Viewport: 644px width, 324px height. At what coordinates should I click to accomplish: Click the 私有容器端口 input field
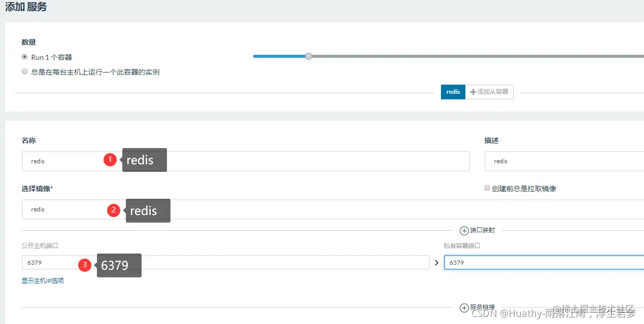[544, 263]
